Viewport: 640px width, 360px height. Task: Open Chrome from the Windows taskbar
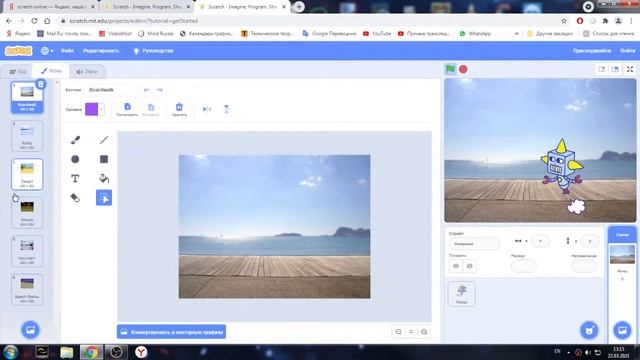[x=91, y=352]
